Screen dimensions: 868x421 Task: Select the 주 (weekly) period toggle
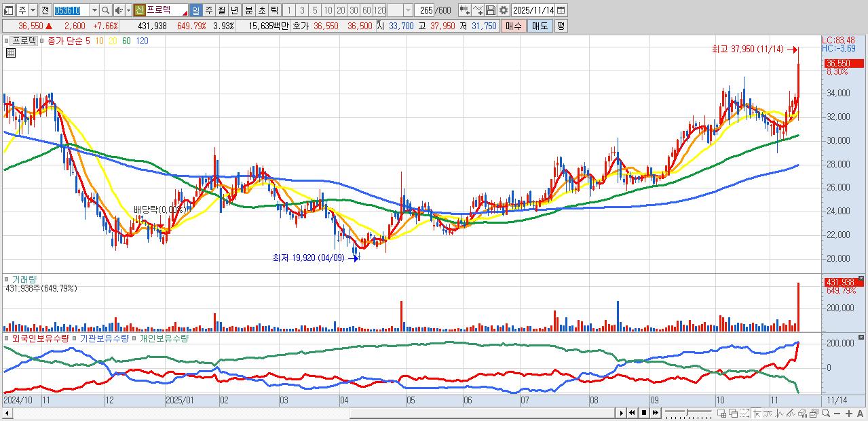point(208,10)
